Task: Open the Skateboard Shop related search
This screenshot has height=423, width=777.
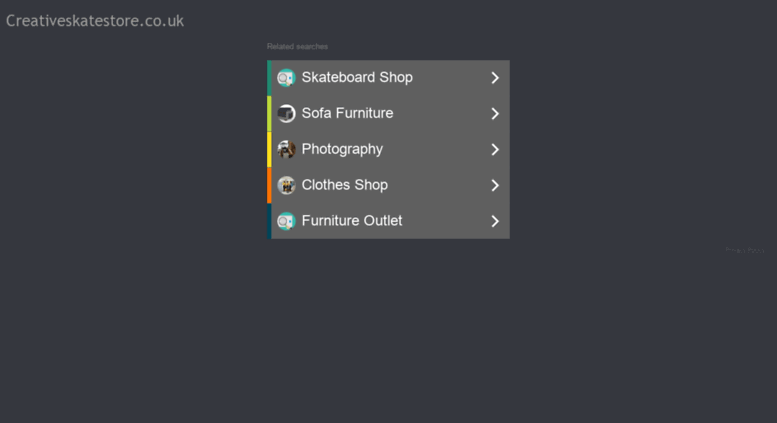Action: (388, 78)
